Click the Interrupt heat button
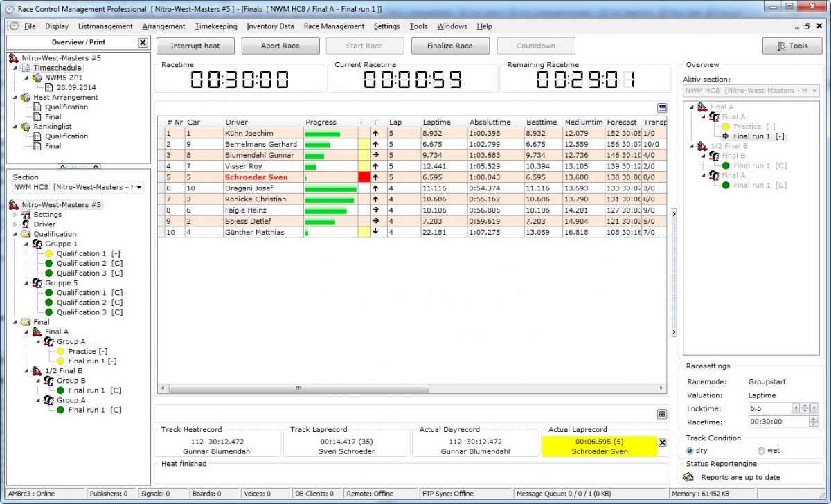The width and height of the screenshot is (831, 504). pyautogui.click(x=195, y=46)
